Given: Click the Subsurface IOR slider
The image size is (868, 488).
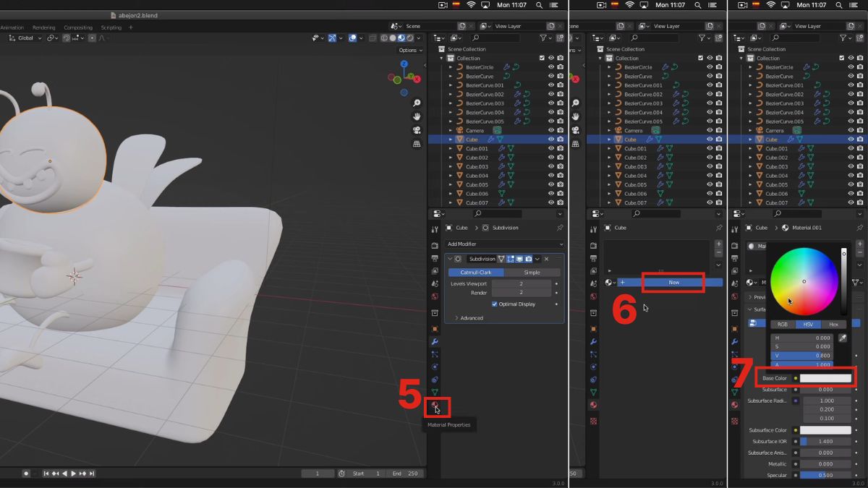Looking at the screenshot, I should pyautogui.click(x=825, y=441).
